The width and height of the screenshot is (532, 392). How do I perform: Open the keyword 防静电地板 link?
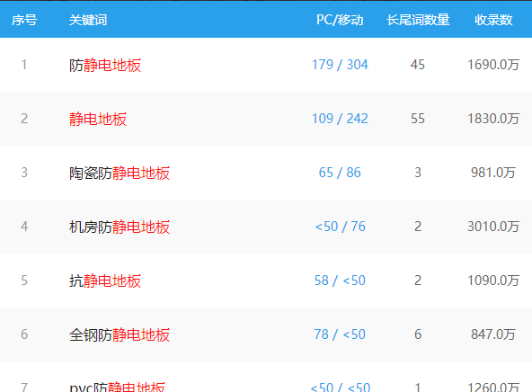click(105, 65)
